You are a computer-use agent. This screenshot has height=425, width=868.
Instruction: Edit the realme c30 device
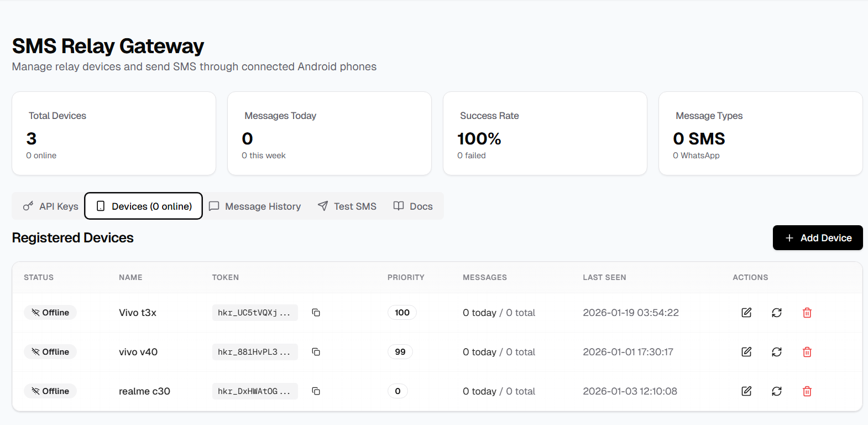coord(746,391)
